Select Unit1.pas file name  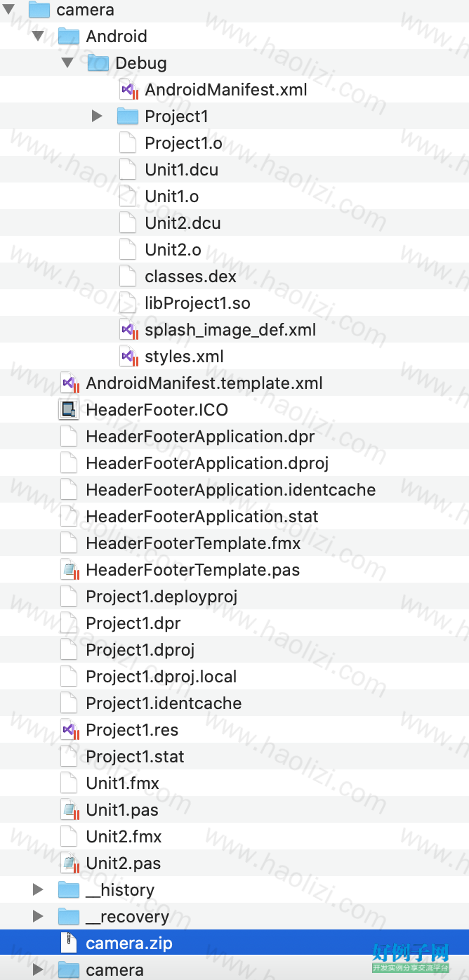click(122, 810)
